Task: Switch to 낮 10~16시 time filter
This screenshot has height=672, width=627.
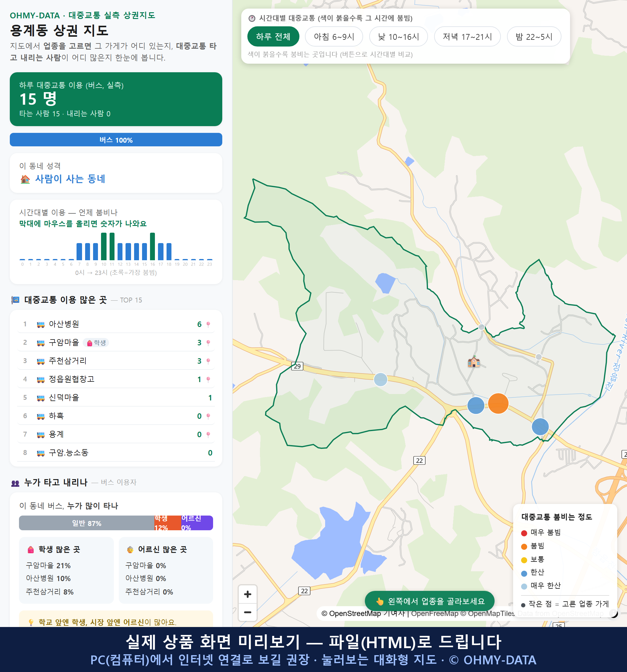Action: coord(399,36)
